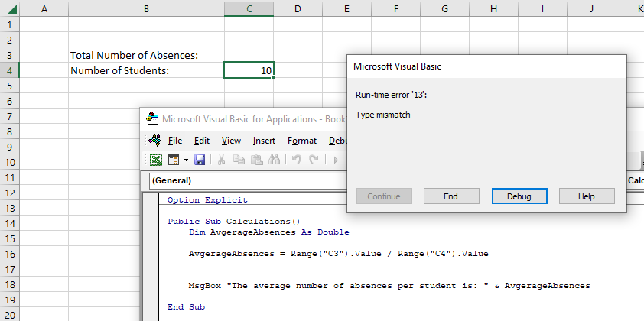Viewport: 644px width, 321px height.
Task: Click the View Microsoft Excel toolbar icon
Action: point(156,160)
